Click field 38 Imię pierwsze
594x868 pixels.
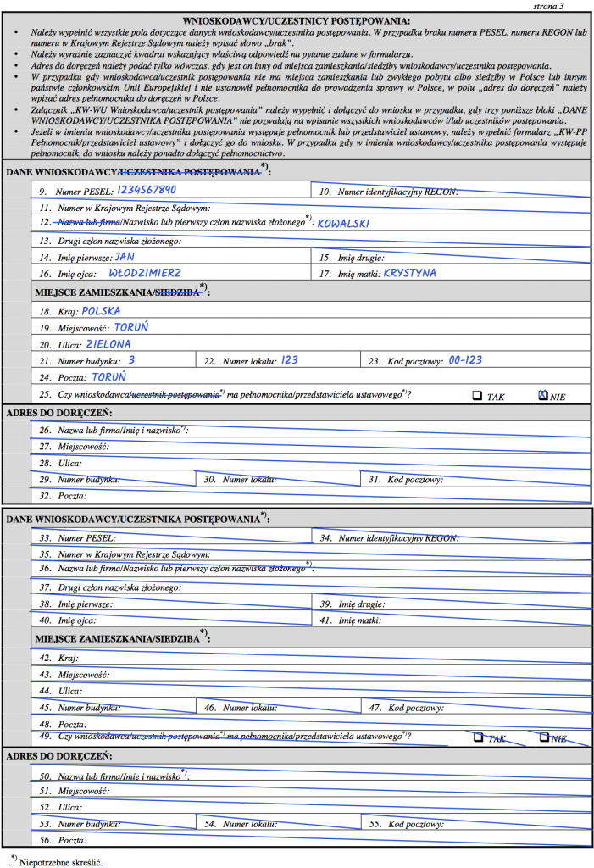click(172, 603)
